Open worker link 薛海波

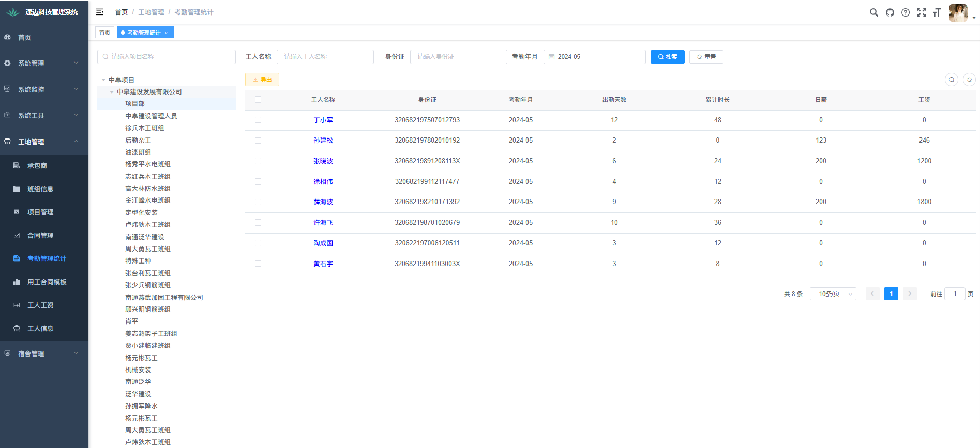click(x=323, y=202)
